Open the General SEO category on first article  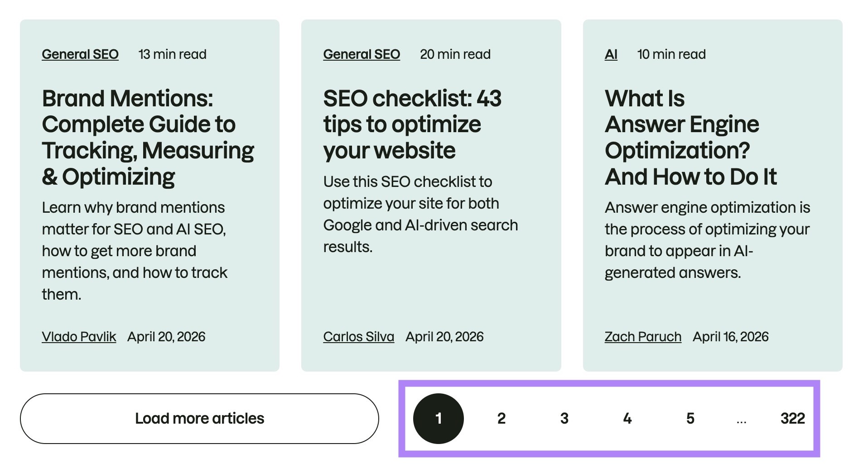click(x=80, y=54)
